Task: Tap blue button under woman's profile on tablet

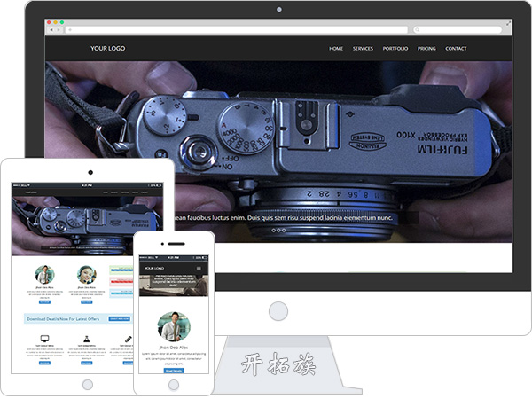Action: click(x=87, y=302)
